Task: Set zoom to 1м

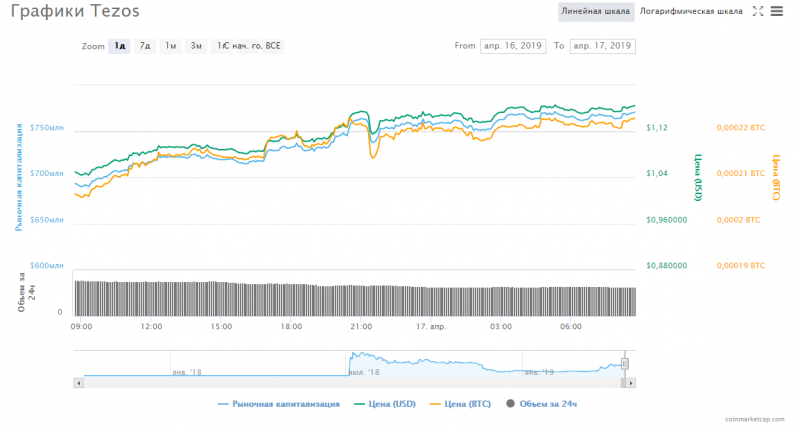Action: tap(171, 46)
